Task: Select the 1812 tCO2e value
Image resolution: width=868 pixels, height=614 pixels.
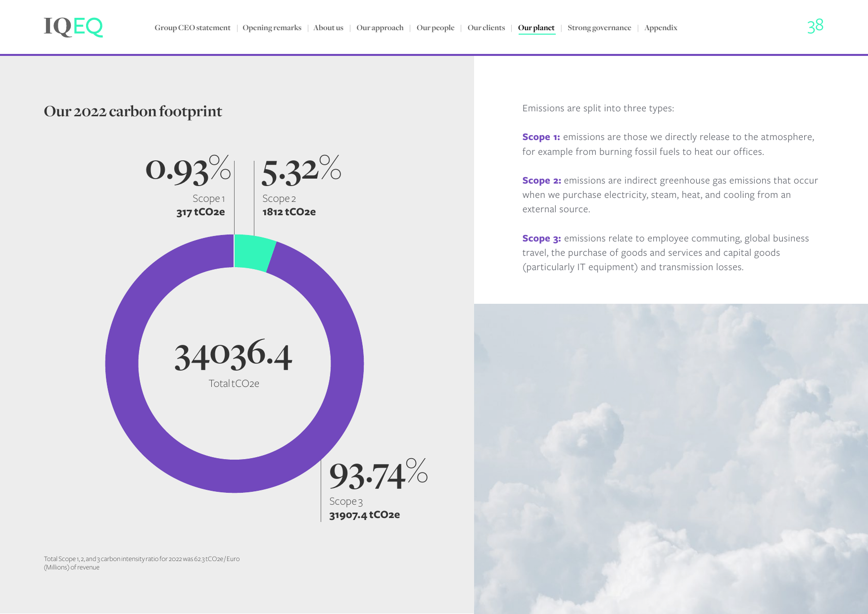Action: tap(289, 212)
